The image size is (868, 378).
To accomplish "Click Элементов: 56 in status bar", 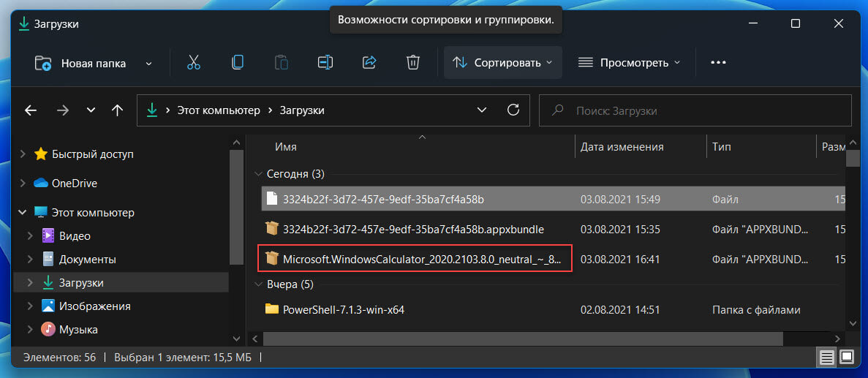I will pyautogui.click(x=59, y=358).
